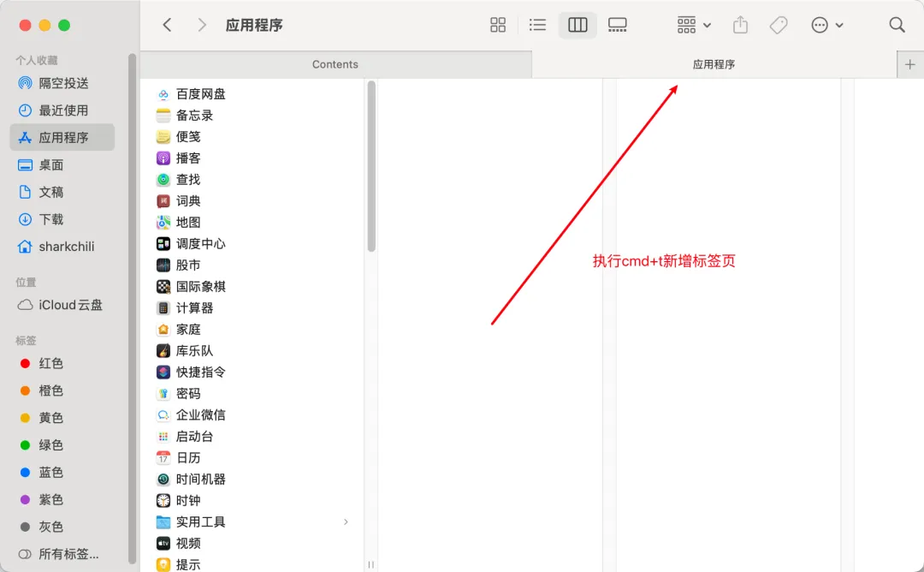Select the 词典 app icon

[163, 201]
